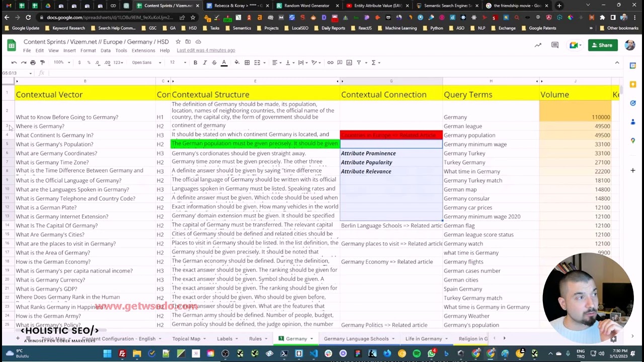
Task: Merge cells using toolbar icon
Action: click(257, 62)
